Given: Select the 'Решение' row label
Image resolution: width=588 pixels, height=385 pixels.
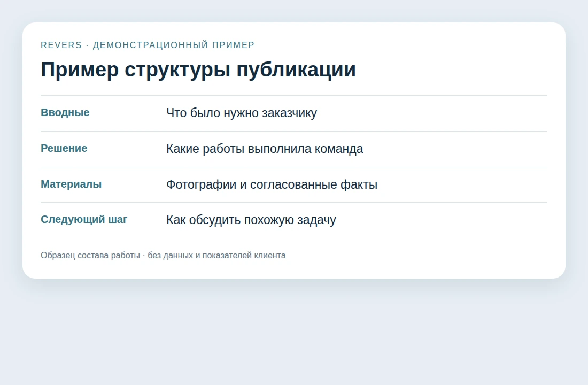Looking at the screenshot, I should pos(64,148).
